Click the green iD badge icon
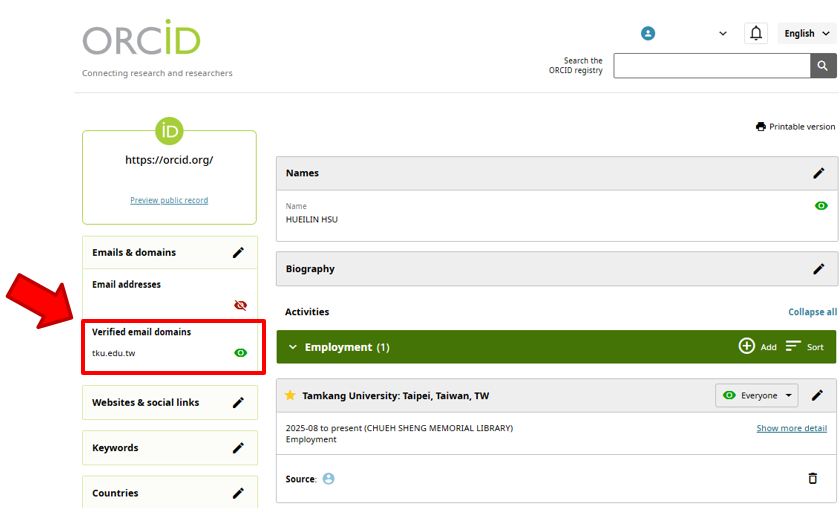Image resolution: width=839 pixels, height=508 pixels. [x=169, y=131]
